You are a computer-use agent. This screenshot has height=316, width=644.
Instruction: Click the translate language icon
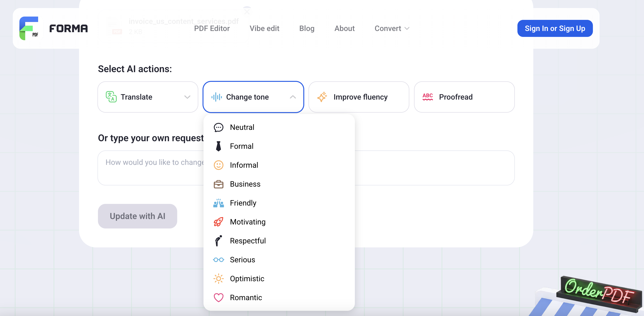click(111, 97)
